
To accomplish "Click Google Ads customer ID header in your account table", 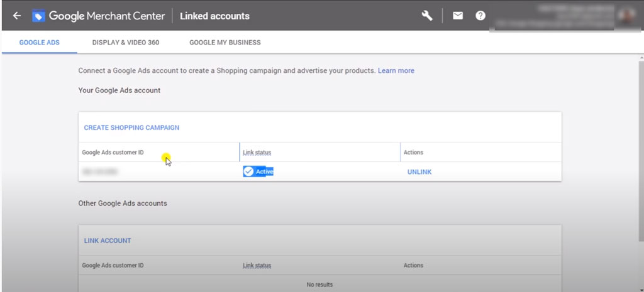I will (113, 152).
